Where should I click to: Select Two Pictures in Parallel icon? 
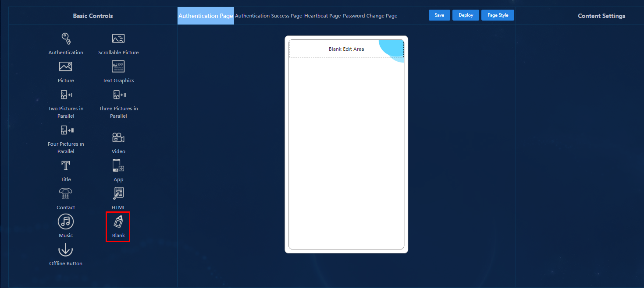pos(66,95)
